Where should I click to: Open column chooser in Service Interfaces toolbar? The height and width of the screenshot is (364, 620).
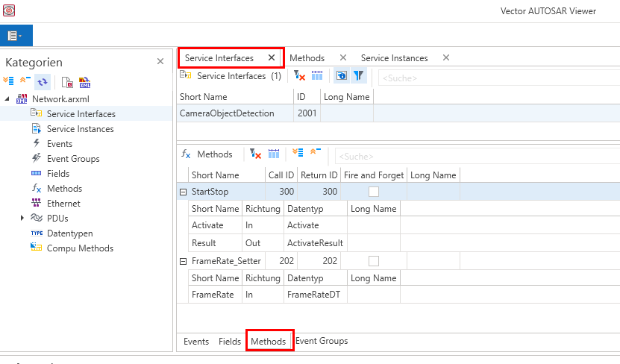coord(316,76)
